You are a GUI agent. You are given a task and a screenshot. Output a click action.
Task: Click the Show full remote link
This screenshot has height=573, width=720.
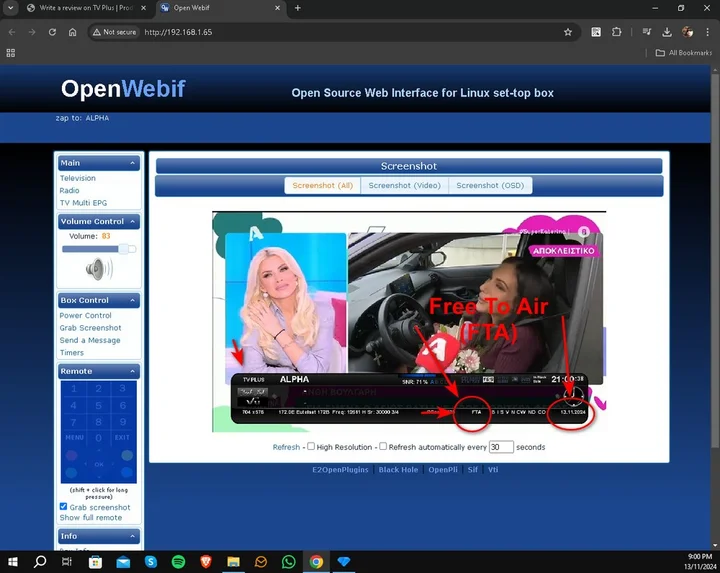tap(91, 517)
